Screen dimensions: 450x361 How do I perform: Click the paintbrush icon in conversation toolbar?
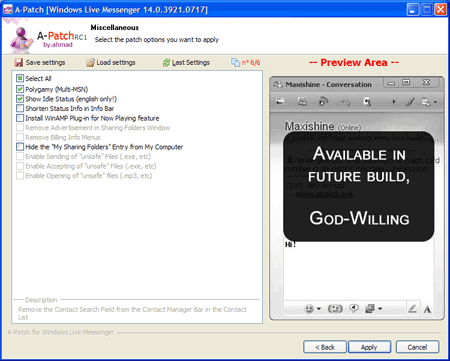click(x=410, y=101)
